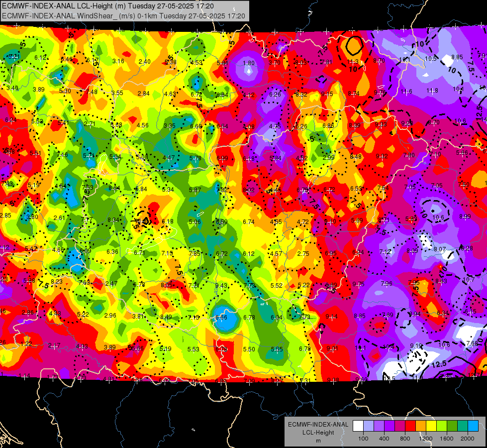Click the shear value 9.32
The image size is (487, 448).
(x=382, y=156)
